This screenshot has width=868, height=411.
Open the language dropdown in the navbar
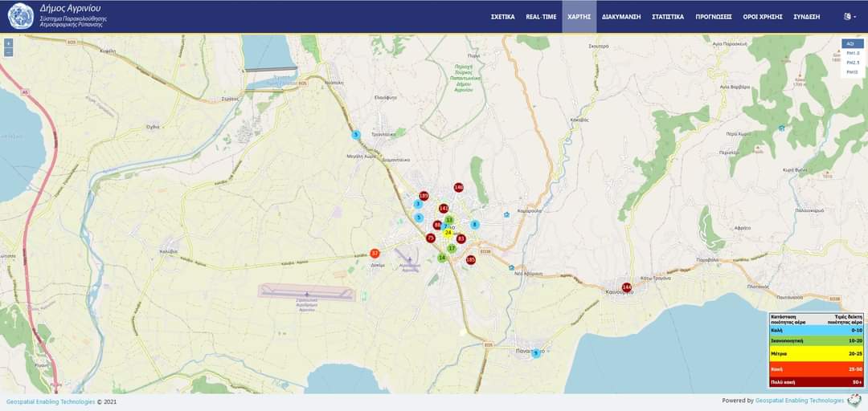850,16
